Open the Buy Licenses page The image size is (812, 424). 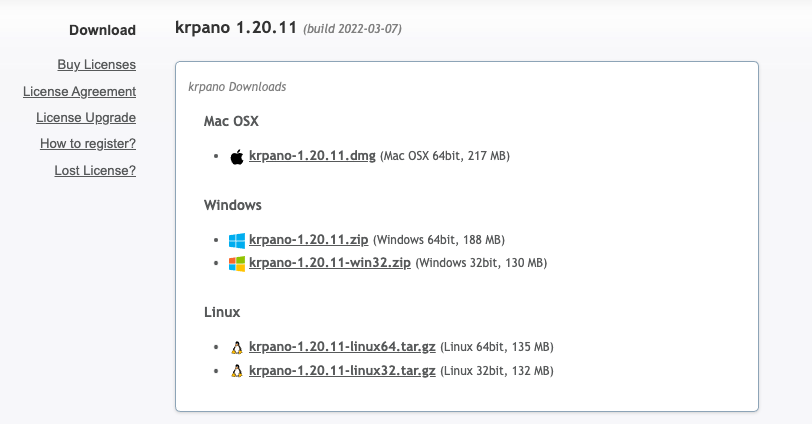tap(97, 65)
